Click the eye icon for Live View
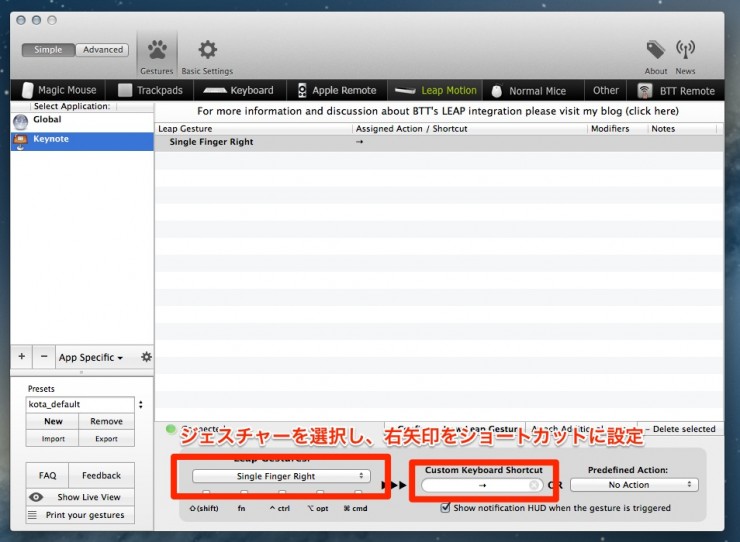 tap(36, 497)
